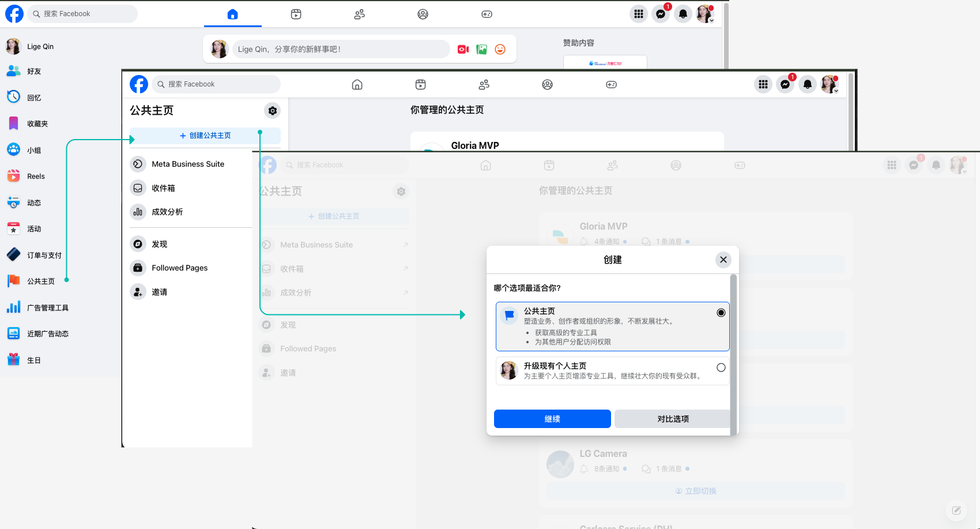Click search box in the middle window
The image size is (980, 529).
point(216,84)
